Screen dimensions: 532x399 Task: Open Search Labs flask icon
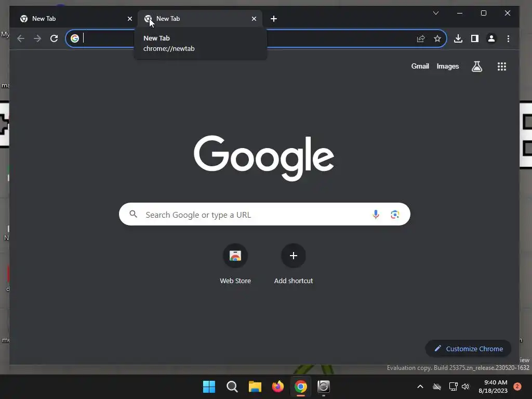(x=477, y=66)
